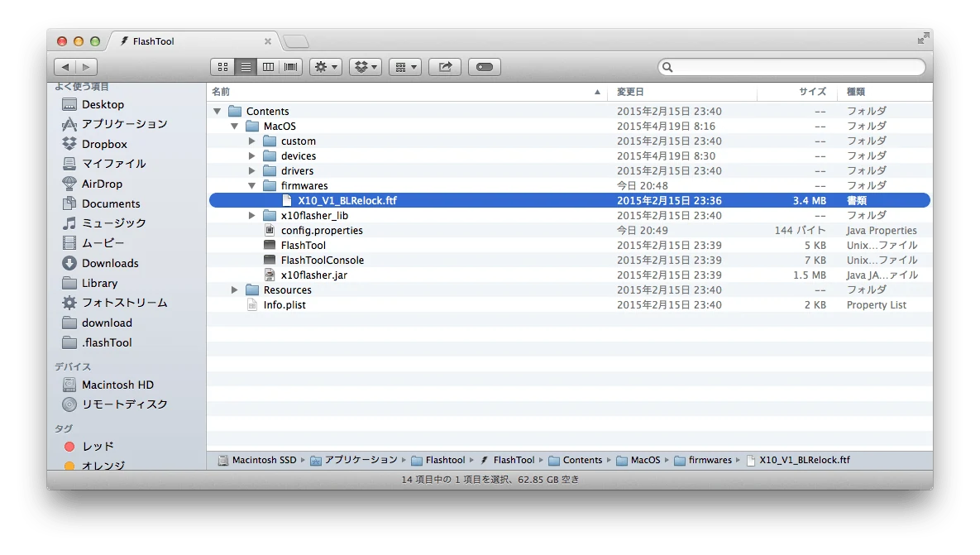Image resolution: width=980 pixels, height=555 pixels.
Task: Open Dropbox in the sidebar
Action: click(94, 144)
